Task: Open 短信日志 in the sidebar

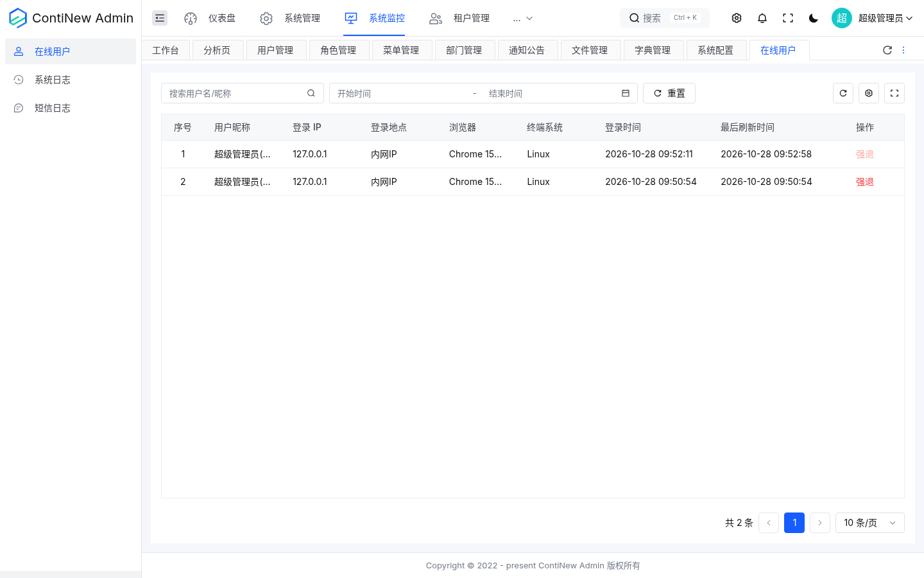Action: tap(71, 108)
